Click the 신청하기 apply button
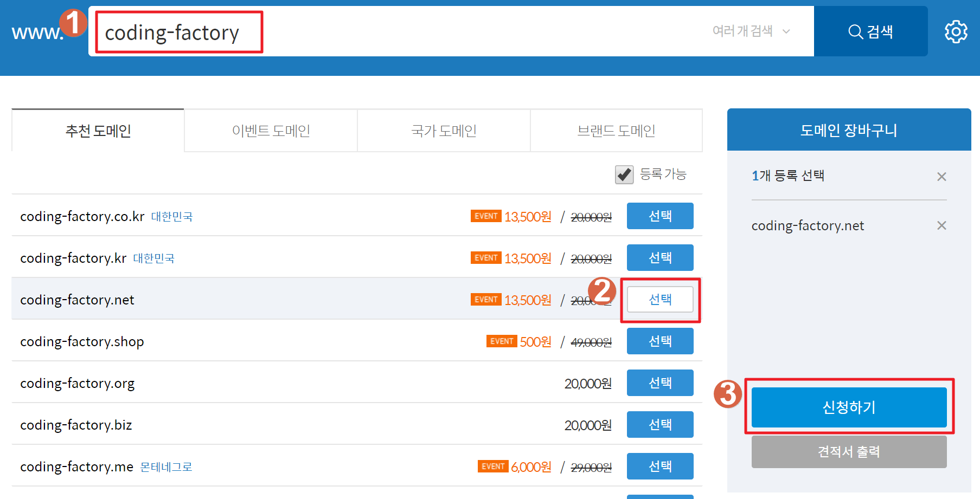Image resolution: width=980 pixels, height=499 pixels. (x=849, y=407)
